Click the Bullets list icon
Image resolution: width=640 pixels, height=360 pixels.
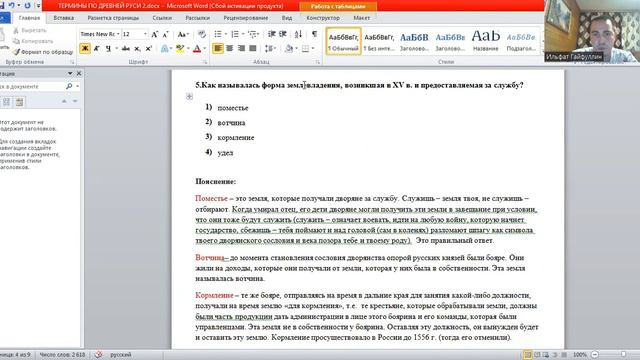pyautogui.click(x=218, y=34)
